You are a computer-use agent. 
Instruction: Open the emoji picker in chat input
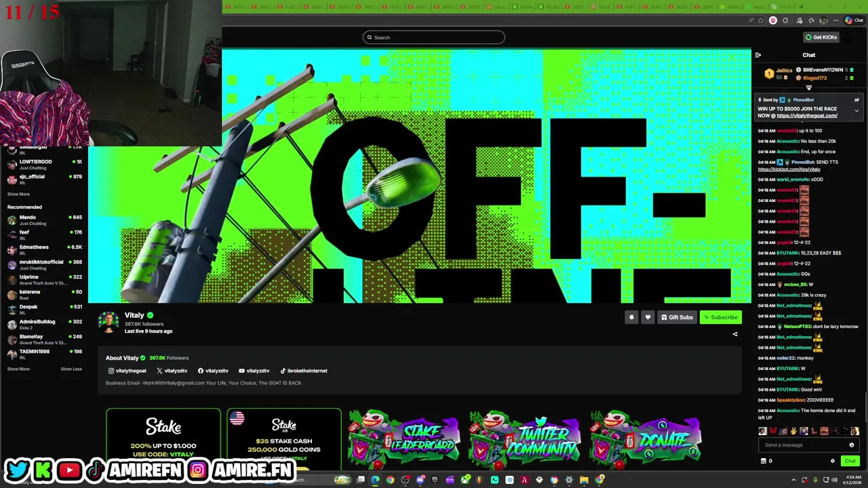click(x=852, y=445)
